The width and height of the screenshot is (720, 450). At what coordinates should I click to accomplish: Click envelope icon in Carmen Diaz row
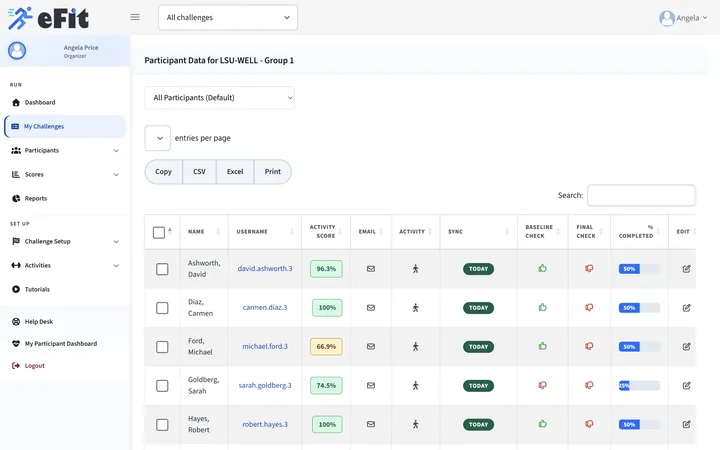coord(371,308)
